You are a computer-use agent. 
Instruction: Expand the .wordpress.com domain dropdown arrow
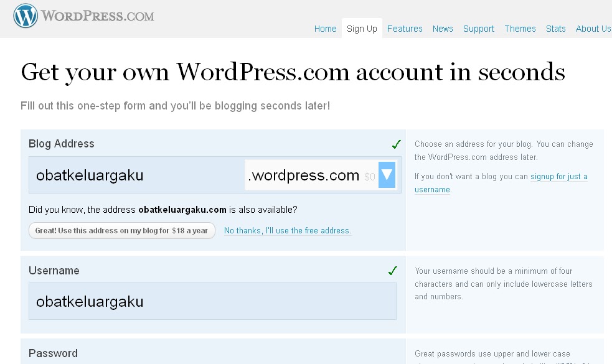click(x=387, y=175)
